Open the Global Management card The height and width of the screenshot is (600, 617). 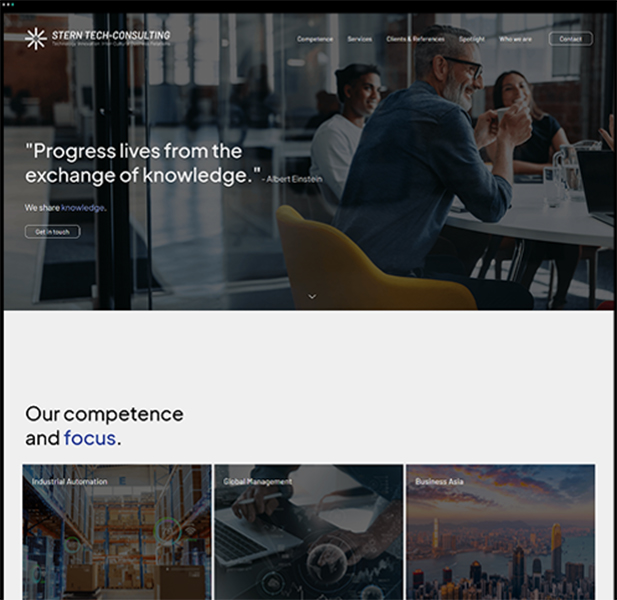[308, 532]
